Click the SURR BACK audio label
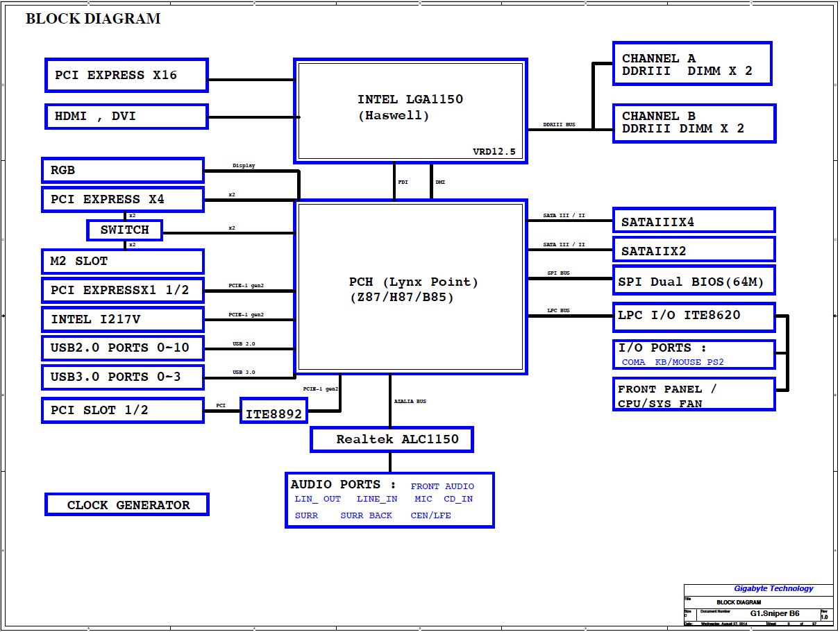840x632 pixels. coord(367,515)
